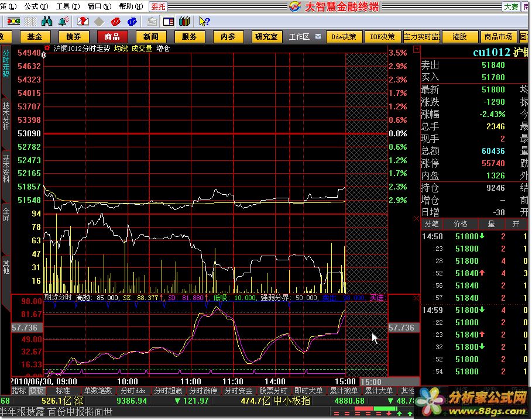The width and height of the screenshot is (532, 420).
Task: Select the 分时超赢 bottom tab
Action: click(168, 391)
